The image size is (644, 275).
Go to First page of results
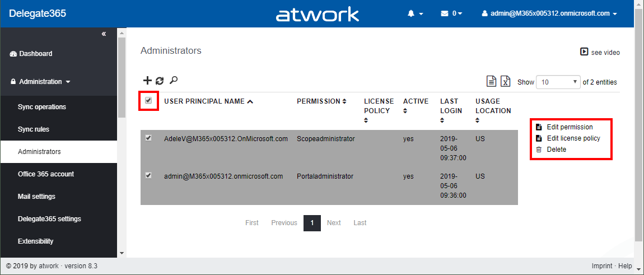[252, 223]
